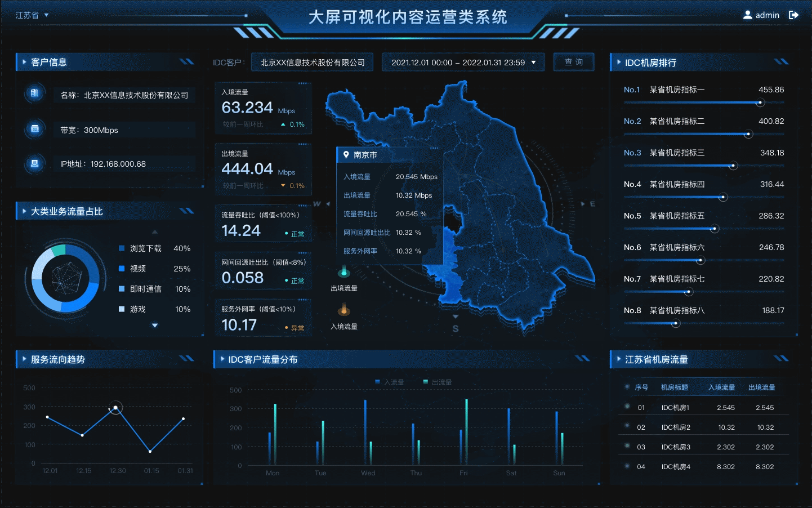Click the 大类业务流量占比 header arrow

(24, 211)
